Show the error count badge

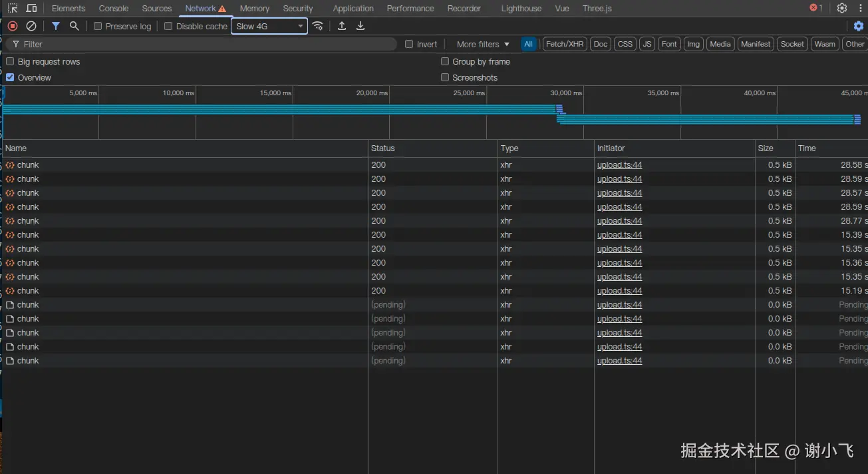(x=816, y=8)
